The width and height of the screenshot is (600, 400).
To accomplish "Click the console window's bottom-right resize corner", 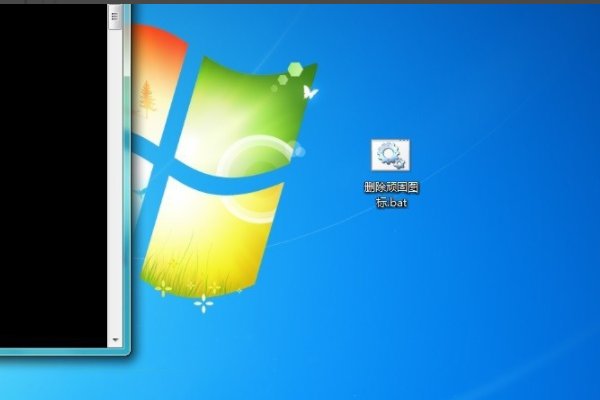I will [x=126, y=353].
